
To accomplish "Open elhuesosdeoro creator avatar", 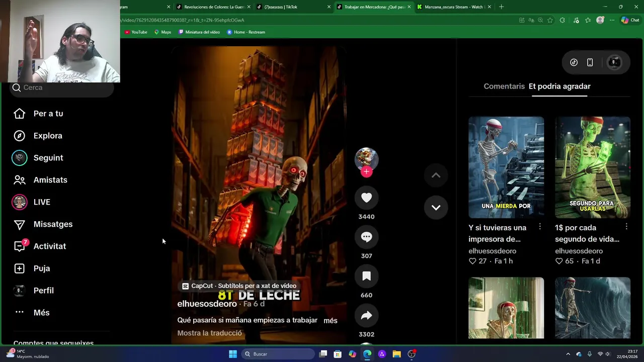I will tap(366, 159).
